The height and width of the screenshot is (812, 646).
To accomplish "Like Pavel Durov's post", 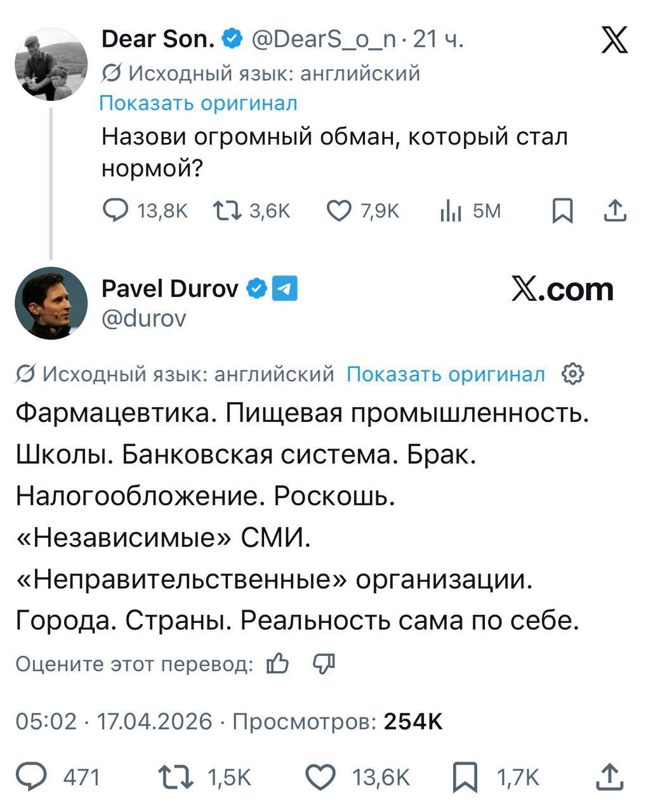I will tap(321, 776).
